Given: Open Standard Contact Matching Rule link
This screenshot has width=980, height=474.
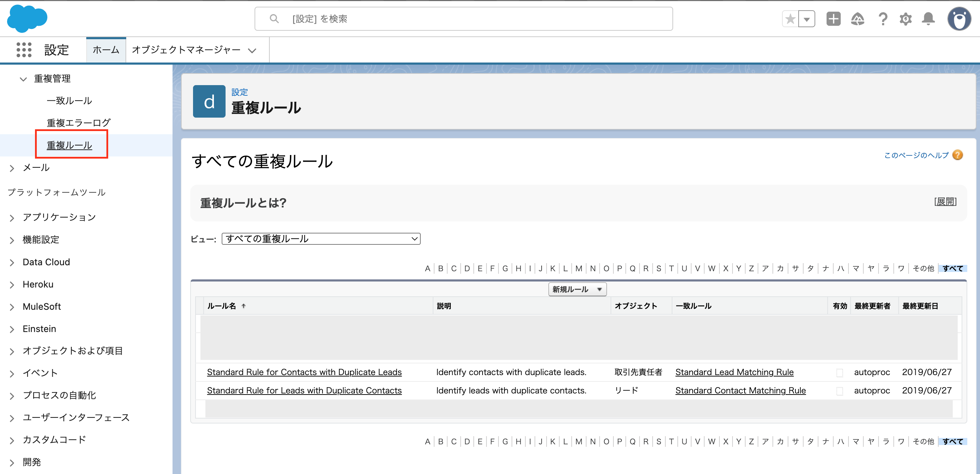Looking at the screenshot, I should [740, 390].
